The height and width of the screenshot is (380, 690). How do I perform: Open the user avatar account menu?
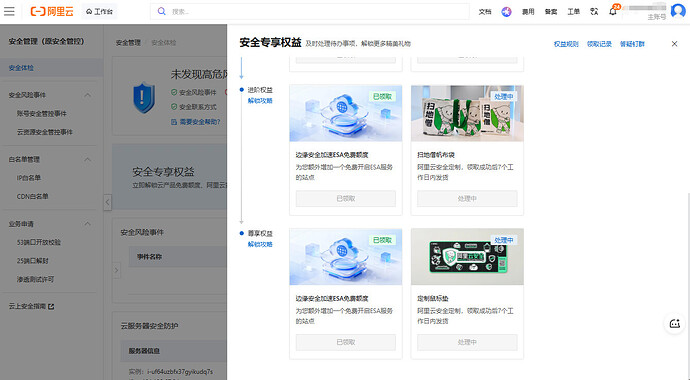[678, 11]
